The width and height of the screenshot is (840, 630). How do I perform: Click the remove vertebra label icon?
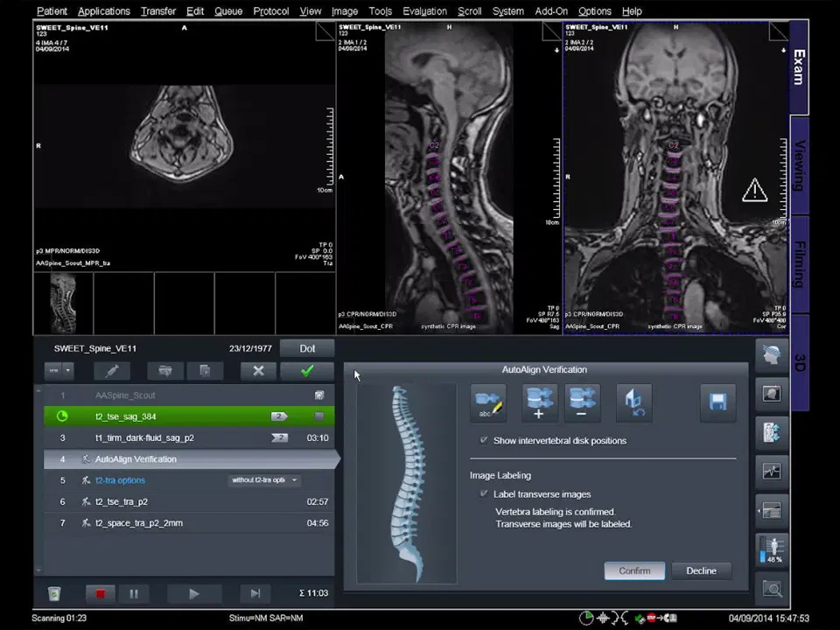(582, 402)
